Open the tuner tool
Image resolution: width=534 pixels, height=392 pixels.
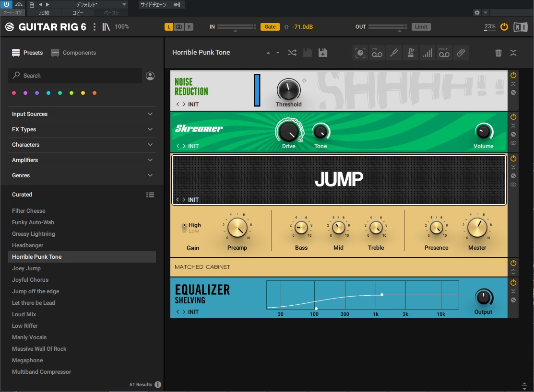[x=394, y=53]
